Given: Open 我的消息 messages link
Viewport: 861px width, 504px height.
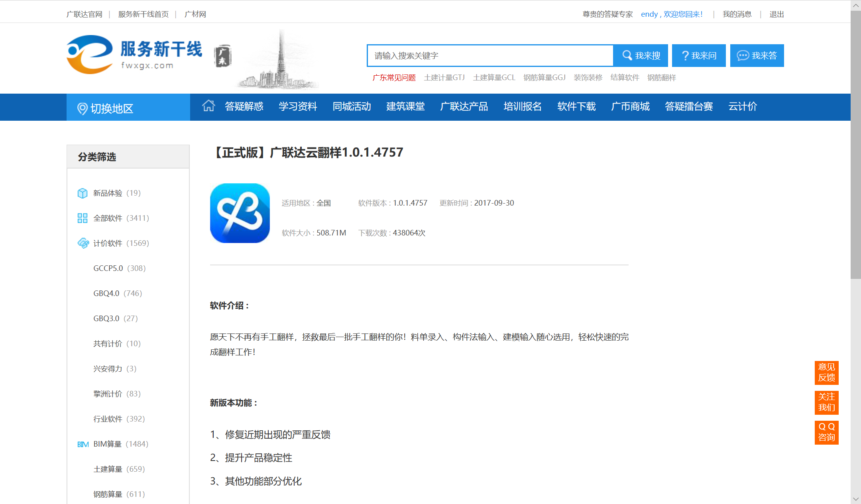Looking at the screenshot, I should 737,14.
